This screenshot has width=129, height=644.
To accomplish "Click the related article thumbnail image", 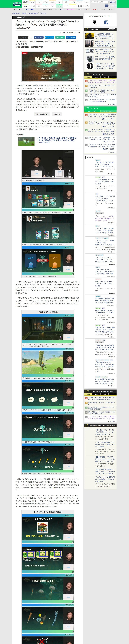I will click(26, 141).
